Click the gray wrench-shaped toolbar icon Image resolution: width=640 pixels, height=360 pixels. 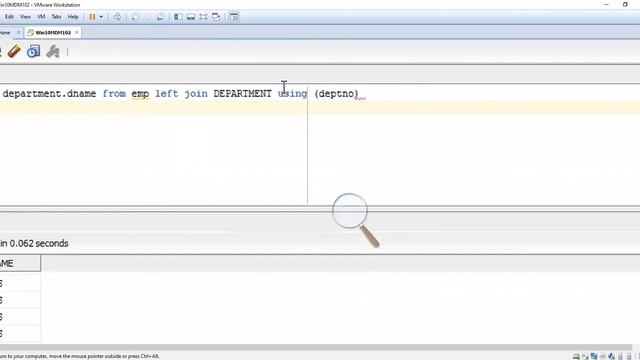click(53, 51)
